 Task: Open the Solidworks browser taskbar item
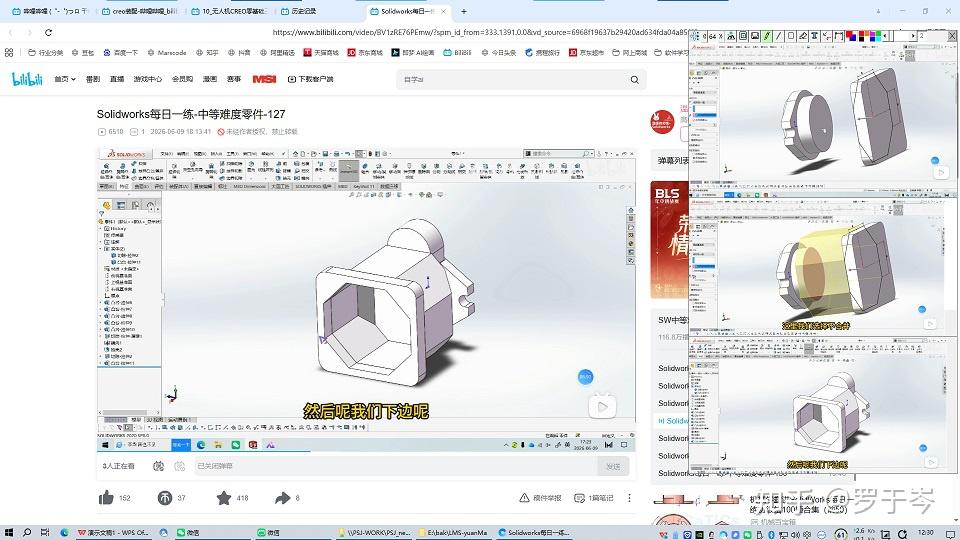point(534,533)
